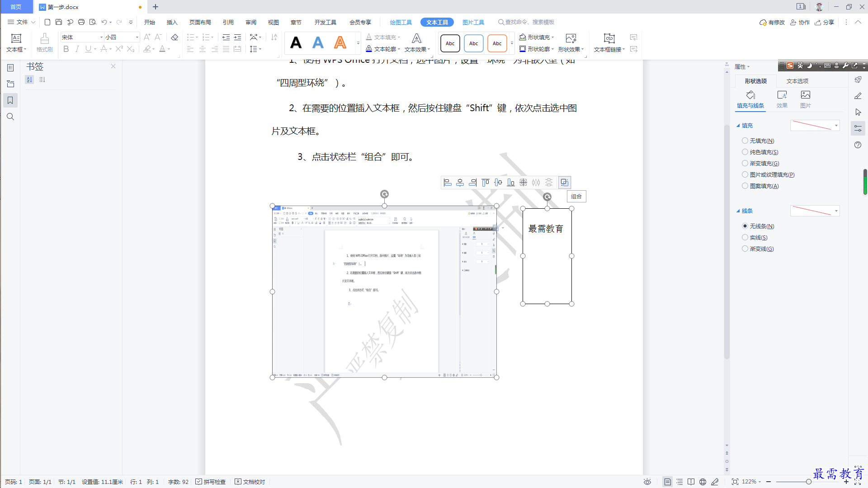Click the Document proofing (文档校对) button
The width and height of the screenshot is (868, 488).
point(250,482)
